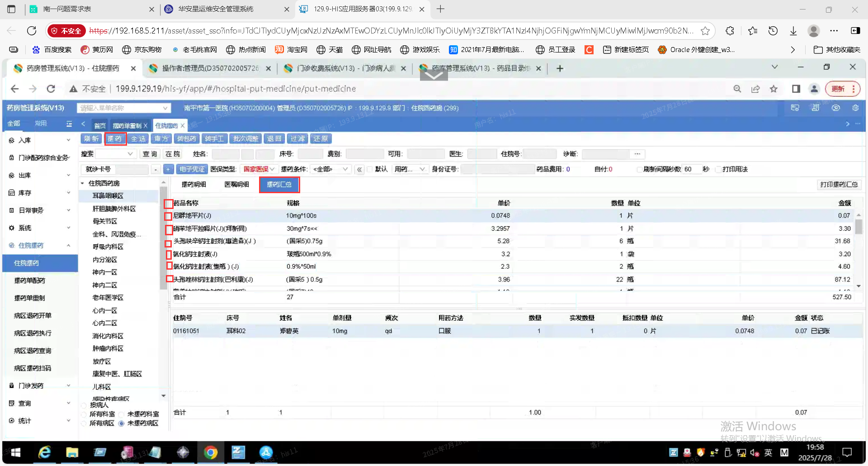This screenshot has width=868, height=466.
Task: Open the zoom magnifier in inner Chrome's address bar
Action: coord(737,89)
